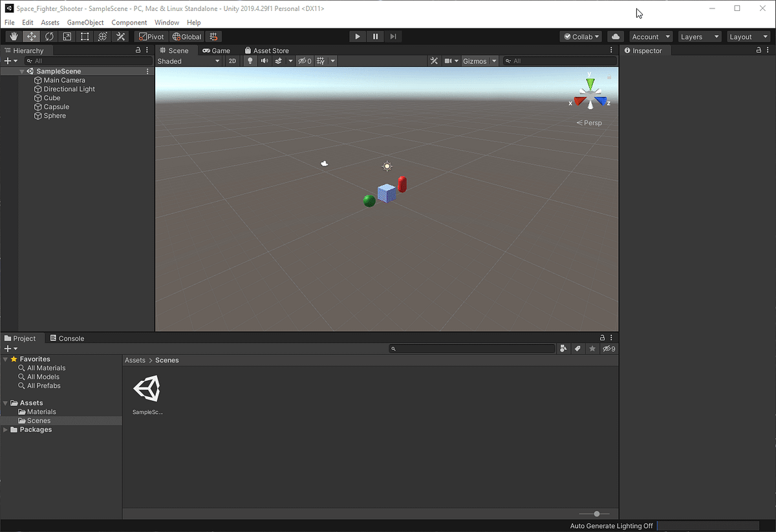
Task: Toggle scene effects layers icon
Action: (278, 61)
